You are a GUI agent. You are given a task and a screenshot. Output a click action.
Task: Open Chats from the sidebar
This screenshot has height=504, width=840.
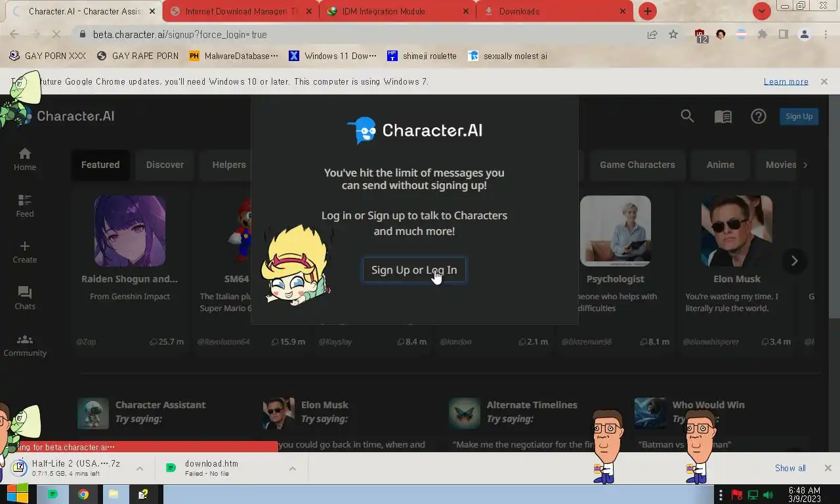(x=25, y=299)
